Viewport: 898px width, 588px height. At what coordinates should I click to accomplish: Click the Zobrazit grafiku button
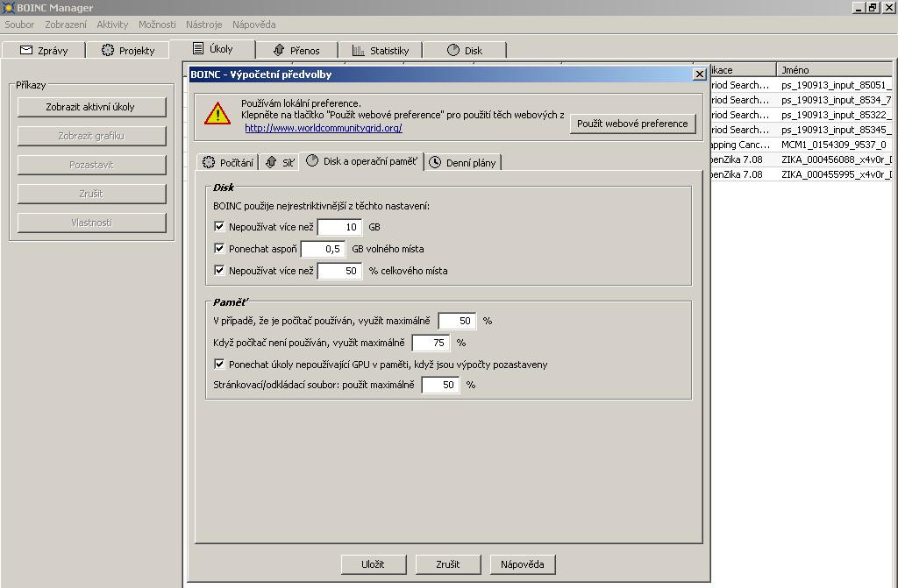tap(91, 136)
